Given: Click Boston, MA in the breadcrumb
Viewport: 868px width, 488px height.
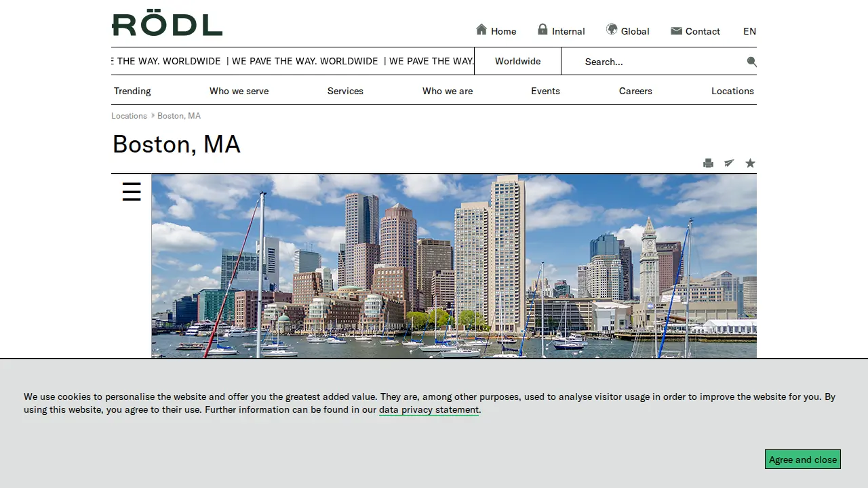Looking at the screenshot, I should [x=179, y=116].
